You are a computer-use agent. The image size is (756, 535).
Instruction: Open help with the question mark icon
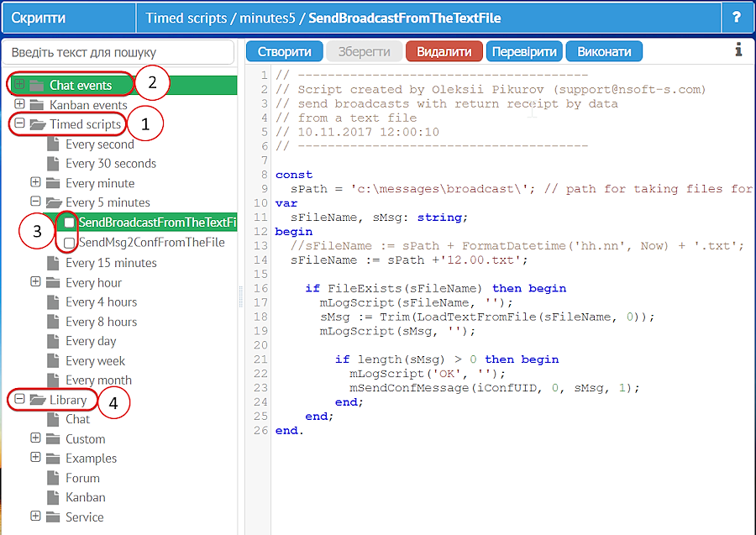(x=737, y=18)
